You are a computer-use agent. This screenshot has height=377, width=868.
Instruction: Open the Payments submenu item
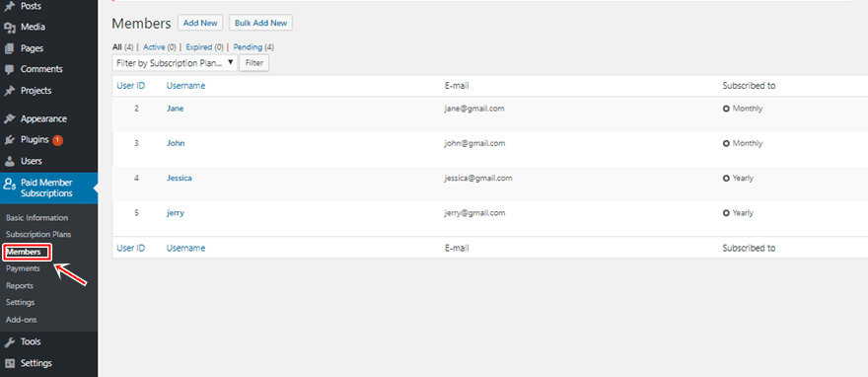23,268
